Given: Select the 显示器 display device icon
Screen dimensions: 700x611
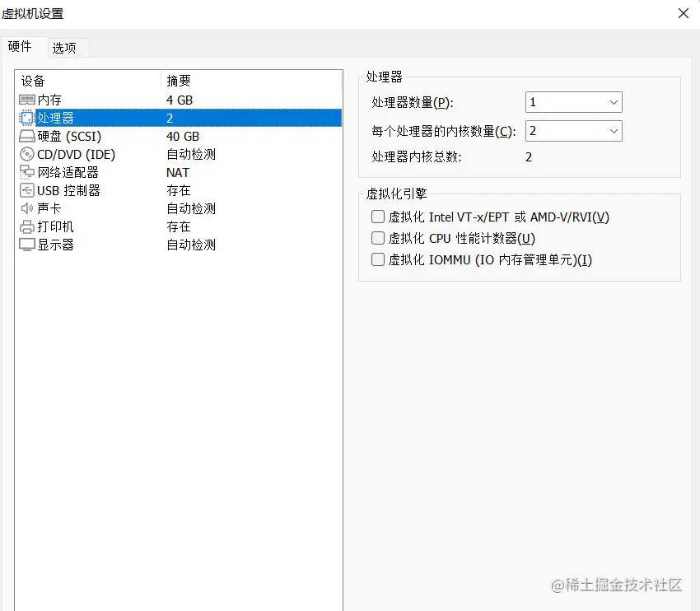Looking at the screenshot, I should pos(27,245).
